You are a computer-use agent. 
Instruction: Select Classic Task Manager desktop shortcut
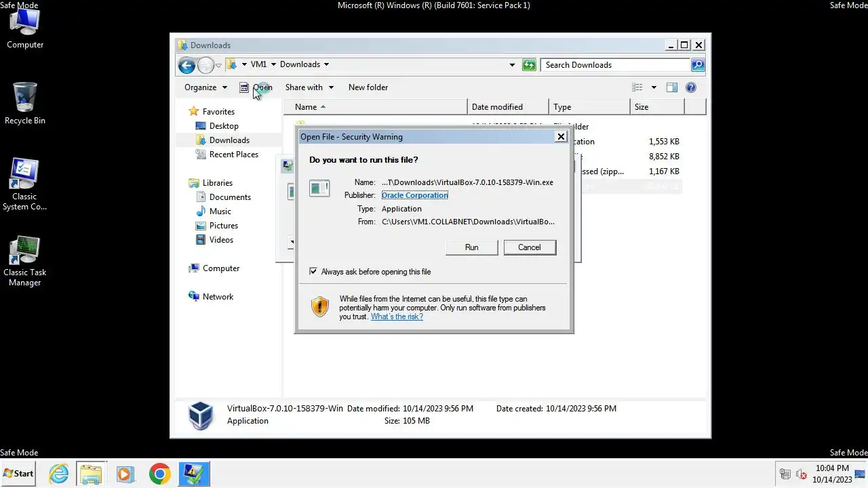click(24, 261)
